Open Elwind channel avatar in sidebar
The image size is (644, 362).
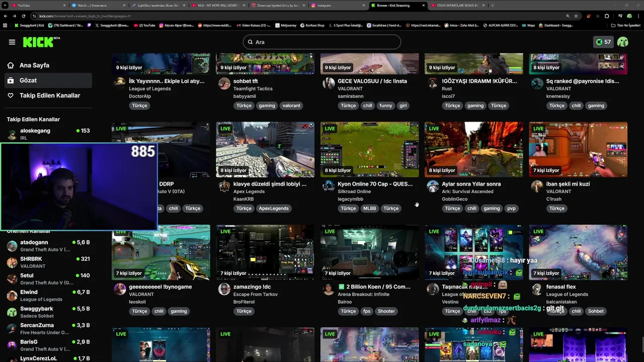[x=12, y=295]
